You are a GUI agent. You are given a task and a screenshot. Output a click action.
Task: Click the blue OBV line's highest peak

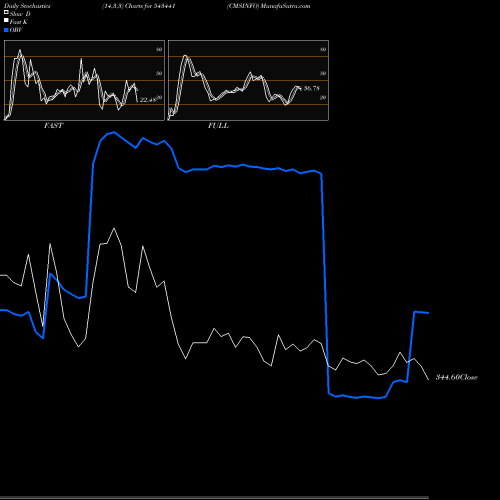point(114,132)
